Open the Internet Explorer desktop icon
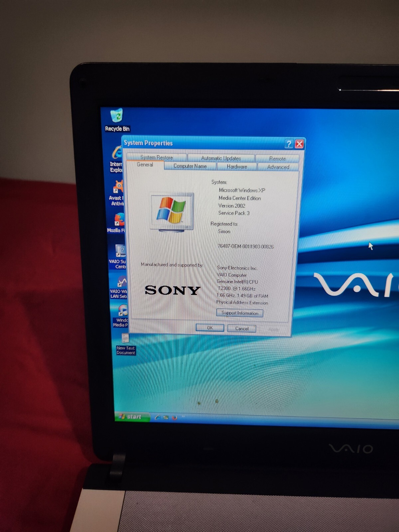 117,160
